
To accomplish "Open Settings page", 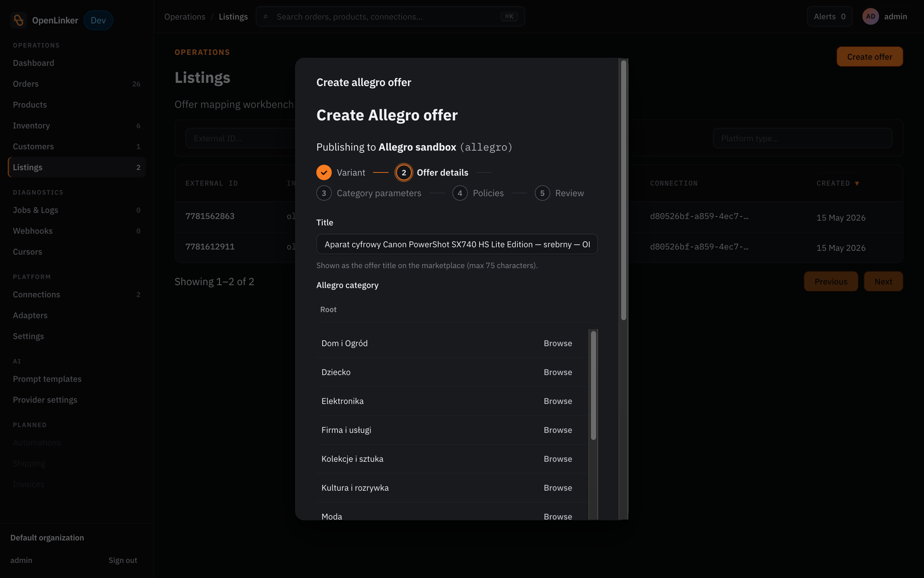I will (76, 337).
